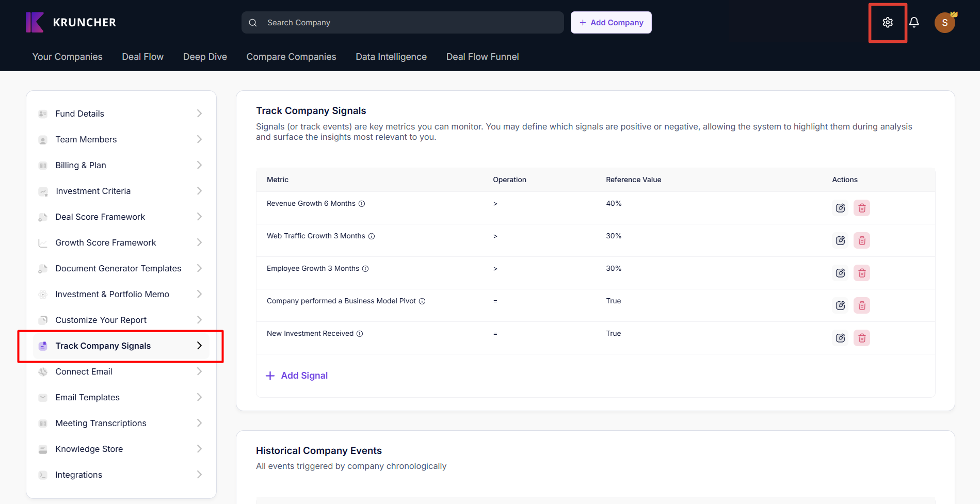This screenshot has height=504, width=980.
Task: Delete the New Investment Received signal
Action: pyautogui.click(x=861, y=338)
